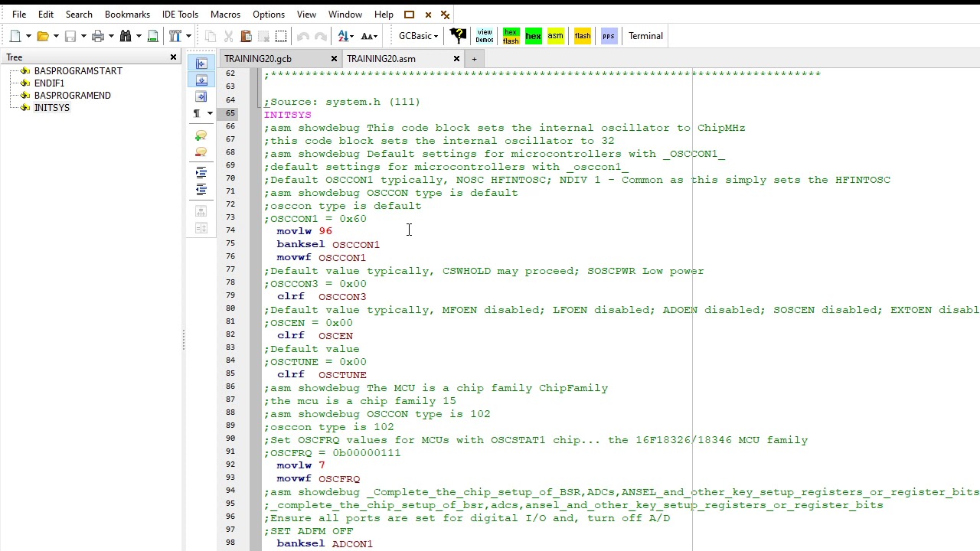Click the Select All dashed-rectangle icon
The image size is (980, 551).
[x=281, y=36]
